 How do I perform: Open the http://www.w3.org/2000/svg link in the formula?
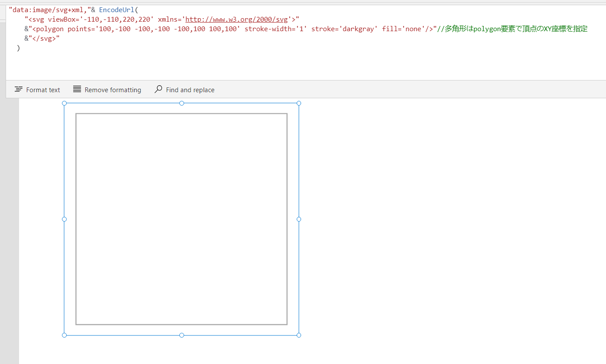(237, 19)
